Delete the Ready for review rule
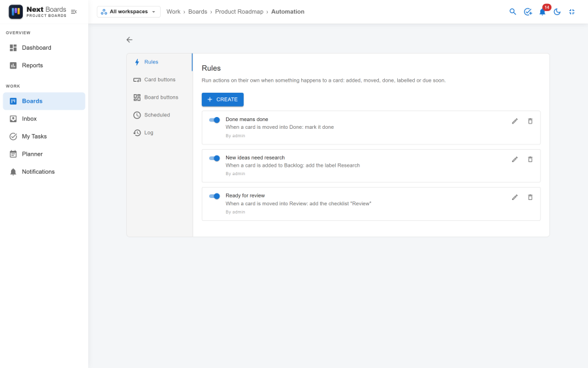The height and width of the screenshot is (368, 588). click(x=531, y=197)
